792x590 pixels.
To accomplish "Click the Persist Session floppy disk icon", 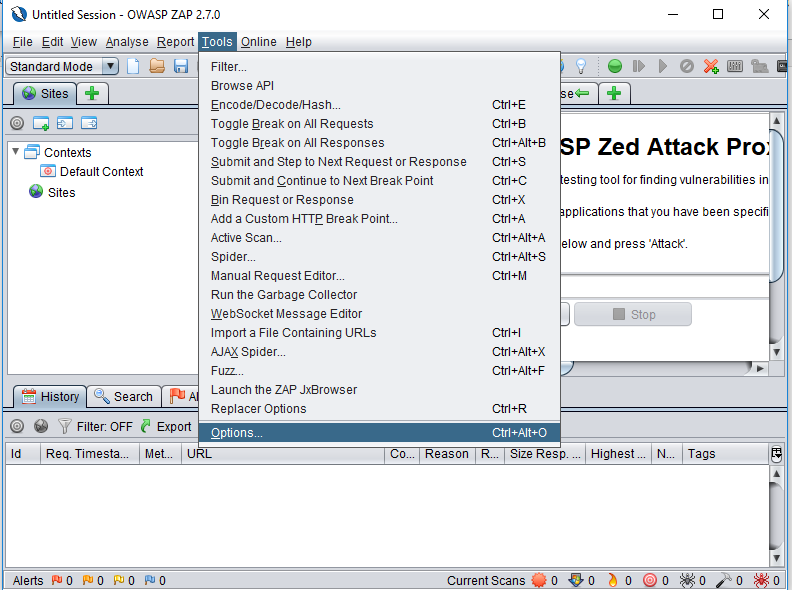I will [181, 66].
